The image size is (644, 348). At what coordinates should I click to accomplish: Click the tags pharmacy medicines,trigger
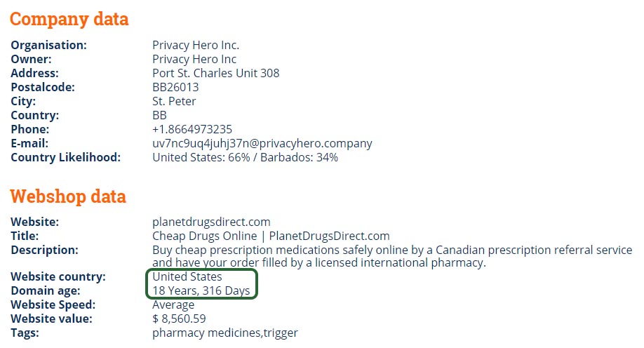pos(225,333)
